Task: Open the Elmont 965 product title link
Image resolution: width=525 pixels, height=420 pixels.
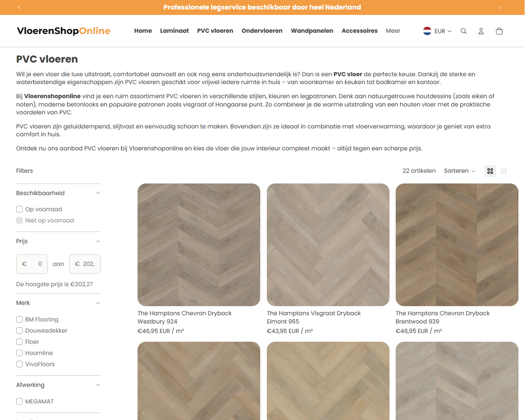Action: 314,317
